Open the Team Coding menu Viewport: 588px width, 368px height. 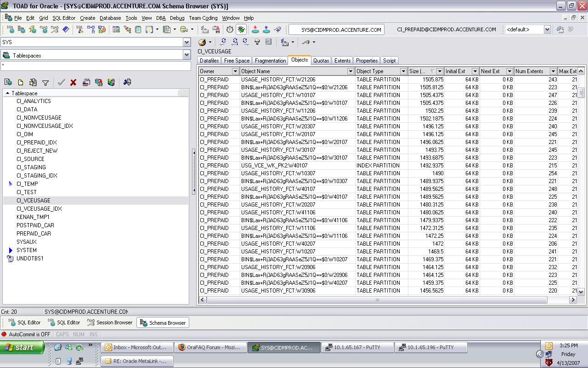tap(203, 18)
